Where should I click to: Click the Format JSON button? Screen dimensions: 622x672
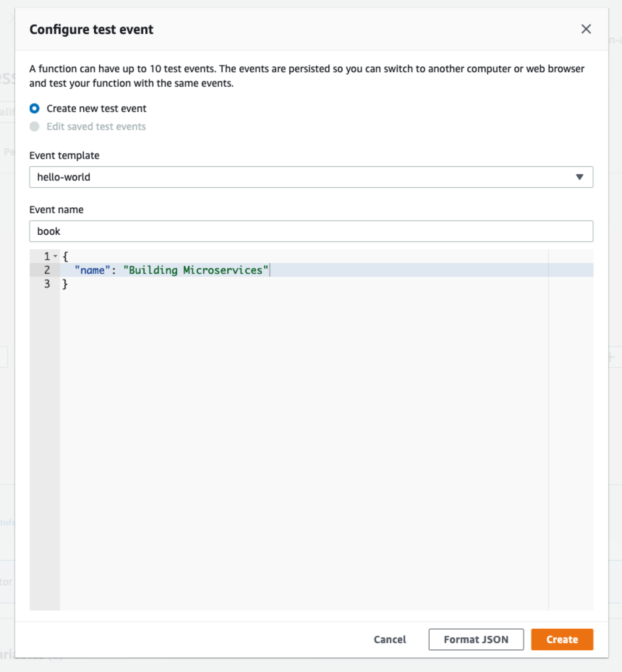click(476, 639)
